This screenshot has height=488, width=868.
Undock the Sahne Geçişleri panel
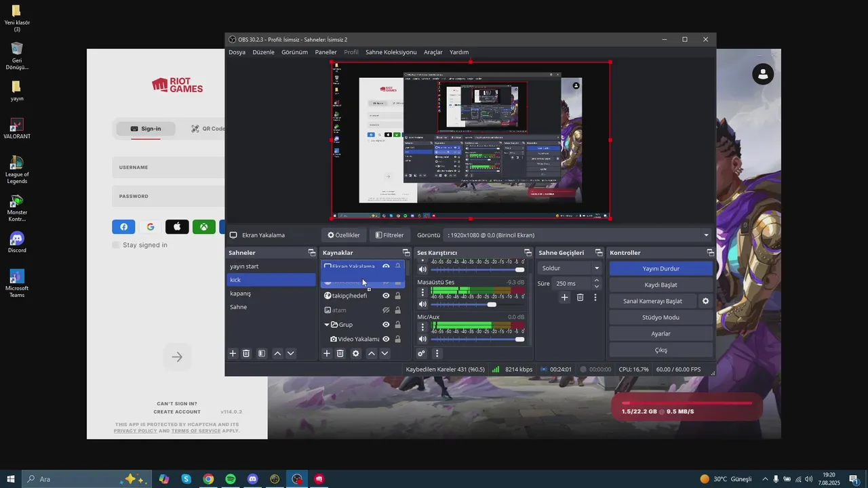click(x=599, y=253)
